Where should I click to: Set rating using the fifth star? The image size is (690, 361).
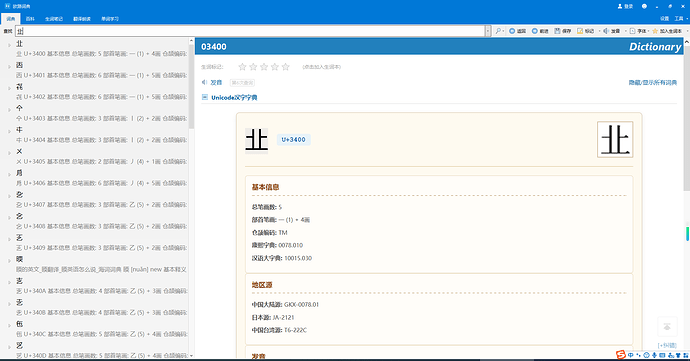(x=286, y=67)
